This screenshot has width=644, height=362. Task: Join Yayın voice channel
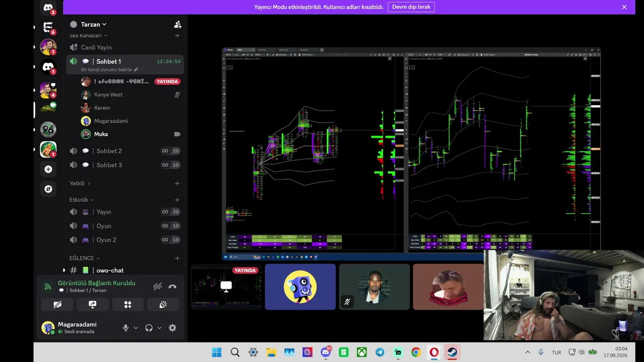pos(125,212)
